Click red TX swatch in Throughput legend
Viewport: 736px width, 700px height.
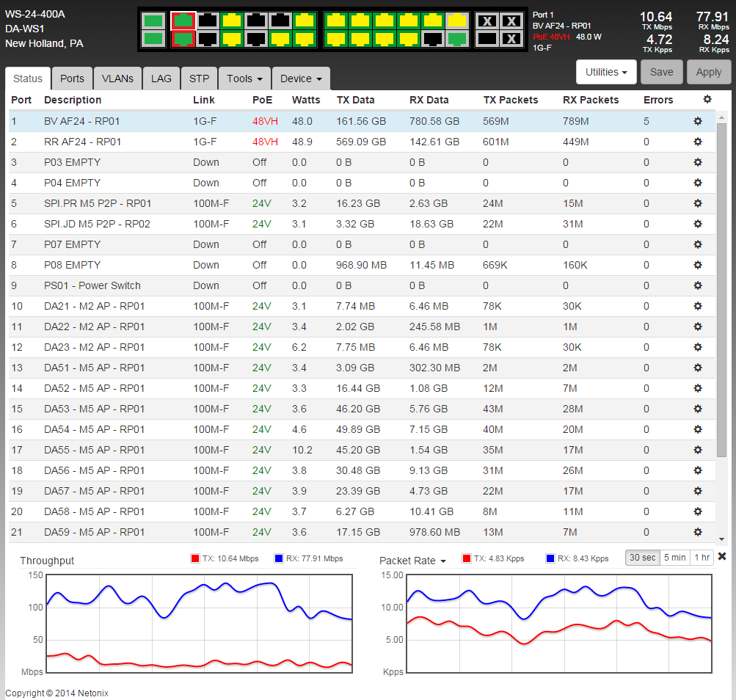point(194,558)
